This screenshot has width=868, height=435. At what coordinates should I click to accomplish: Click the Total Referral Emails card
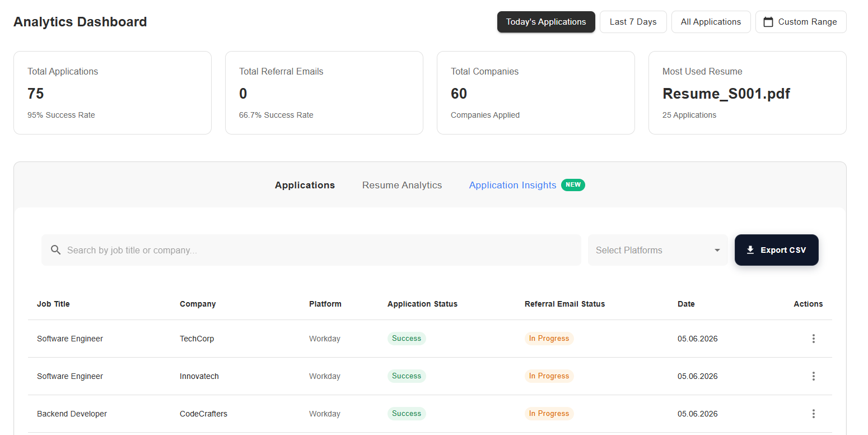click(x=324, y=93)
